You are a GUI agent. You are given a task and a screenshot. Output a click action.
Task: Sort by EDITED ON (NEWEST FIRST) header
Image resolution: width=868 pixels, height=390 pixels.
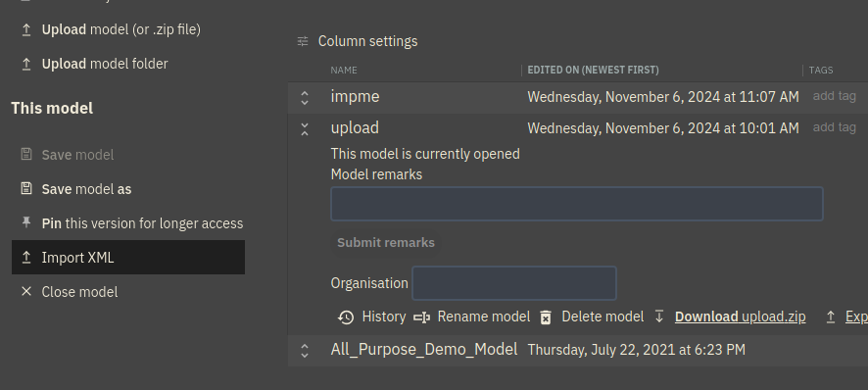click(x=593, y=71)
